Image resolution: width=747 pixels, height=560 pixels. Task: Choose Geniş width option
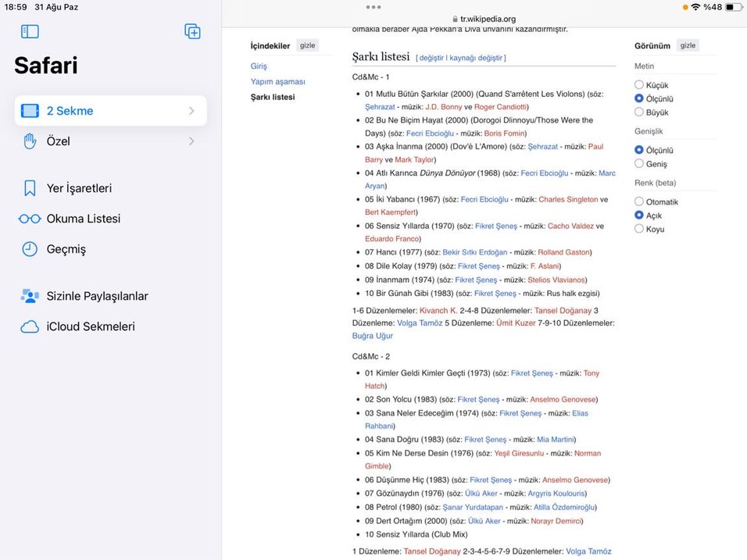click(x=639, y=164)
